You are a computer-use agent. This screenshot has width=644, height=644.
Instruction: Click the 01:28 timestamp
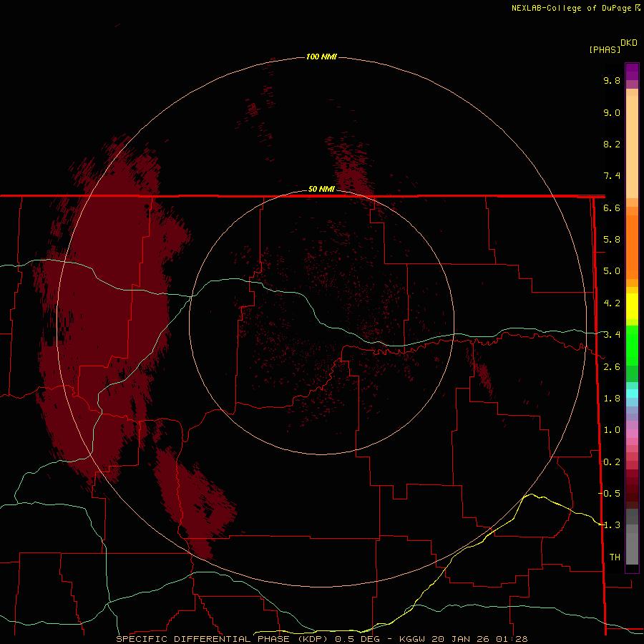pos(512,639)
